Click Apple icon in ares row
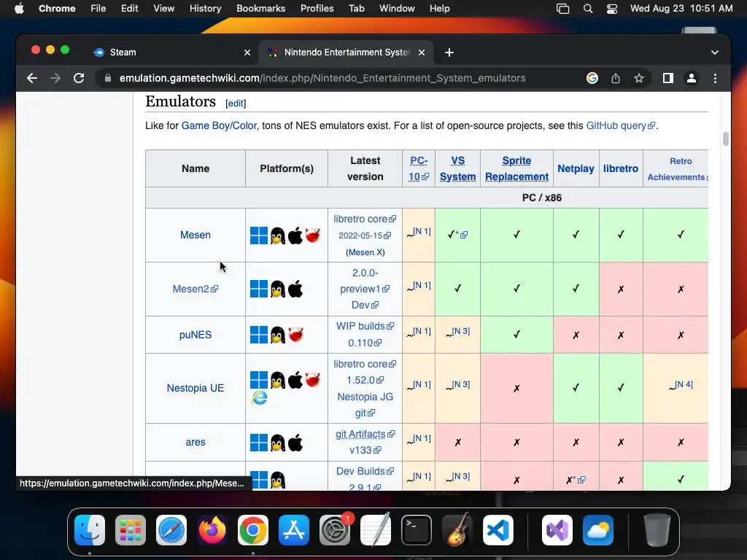 pyautogui.click(x=295, y=443)
